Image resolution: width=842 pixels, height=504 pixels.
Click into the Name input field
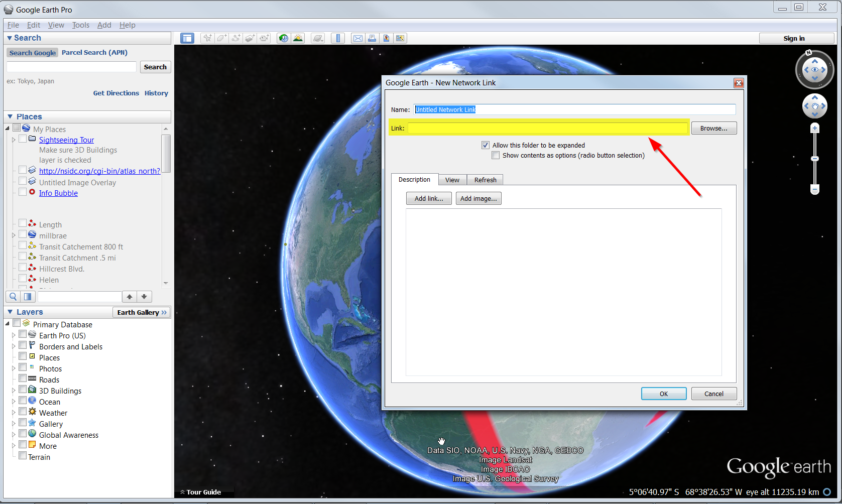[574, 109]
